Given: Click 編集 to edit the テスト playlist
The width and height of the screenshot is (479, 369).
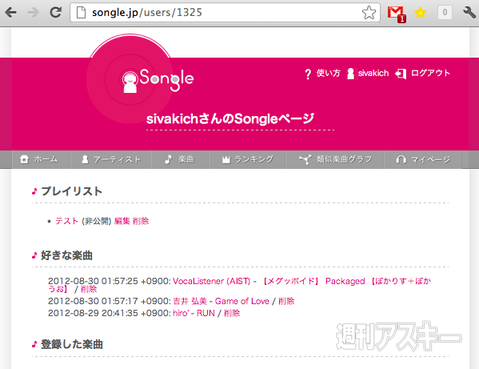Looking at the screenshot, I should [122, 221].
